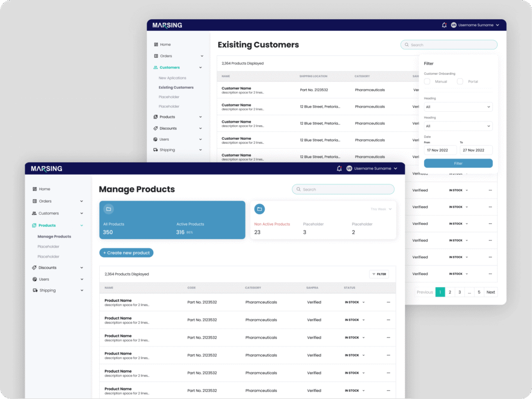Click the folder icon on All Products card
The height and width of the screenshot is (399, 532).
pyautogui.click(x=109, y=209)
